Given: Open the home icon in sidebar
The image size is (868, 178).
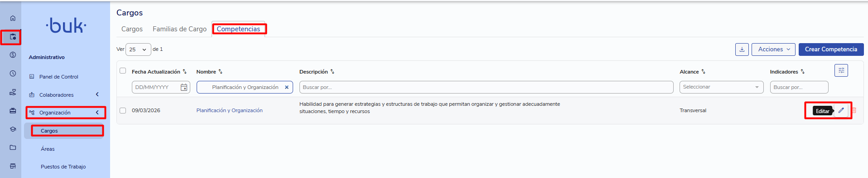Looking at the screenshot, I should tap(13, 18).
